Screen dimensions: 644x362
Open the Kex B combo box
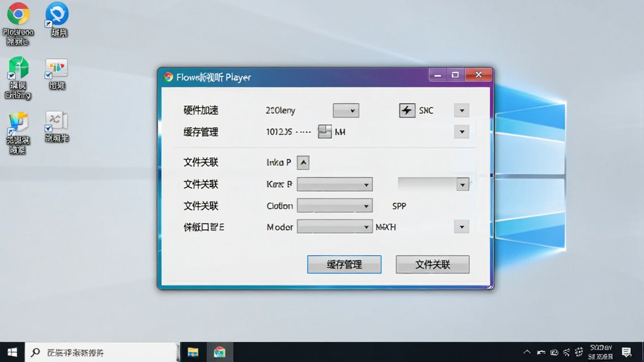[x=335, y=184]
